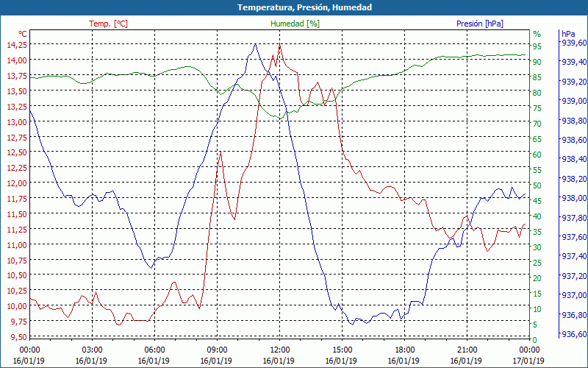Pick the 40 humidity axis value

[537, 216]
